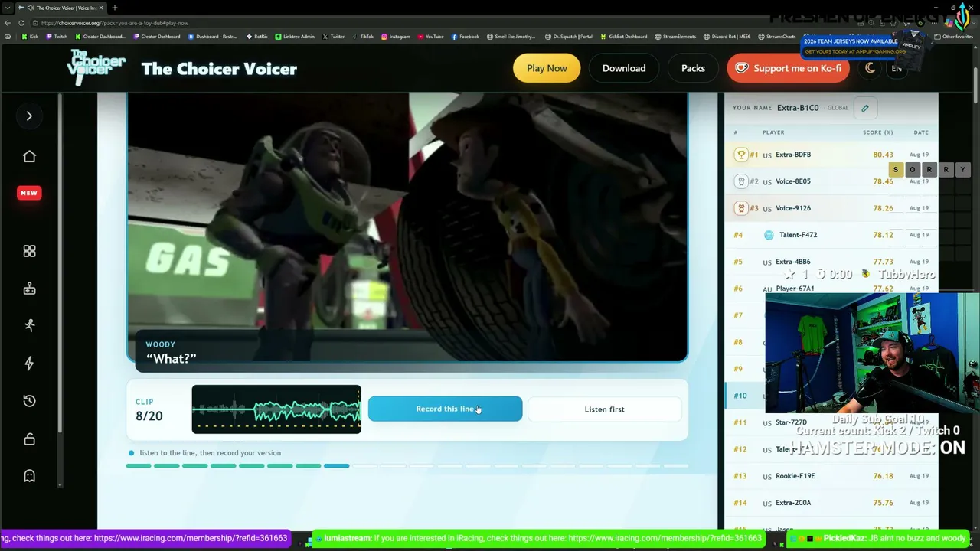980x551 pixels.
Task: Expand the left sidebar with the chevron arrow
Action: click(x=29, y=116)
